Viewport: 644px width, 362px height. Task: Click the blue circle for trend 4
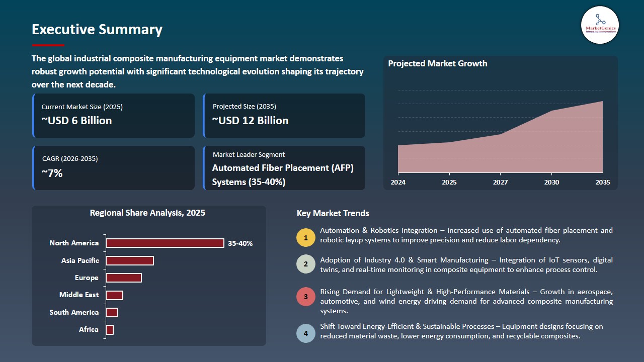(306, 333)
